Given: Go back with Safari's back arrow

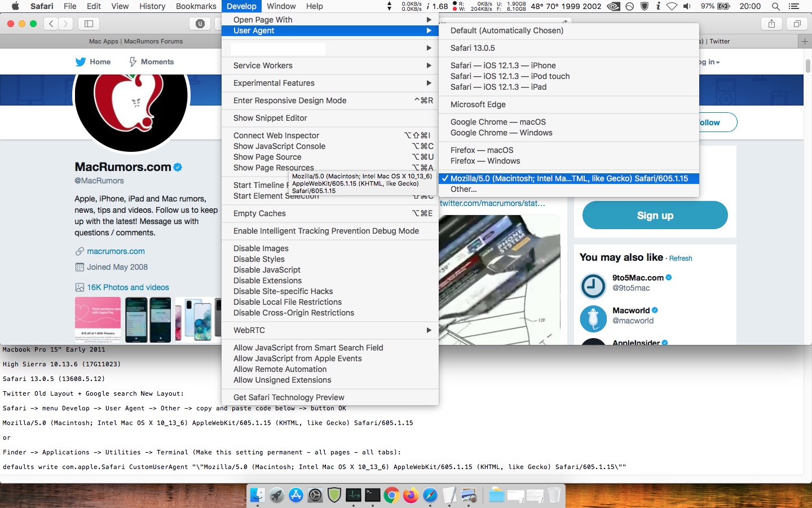Looking at the screenshot, I should coord(51,24).
